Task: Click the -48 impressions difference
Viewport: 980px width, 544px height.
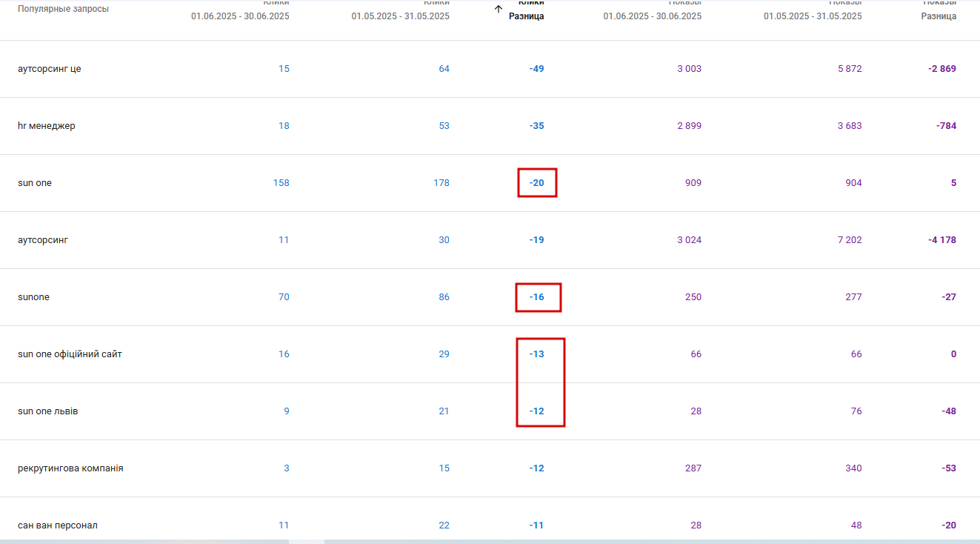Action: (x=949, y=411)
